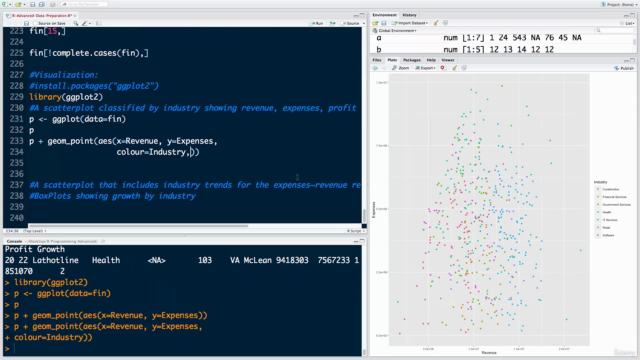Click the library(ggplot2) line in the editor

[66, 97]
